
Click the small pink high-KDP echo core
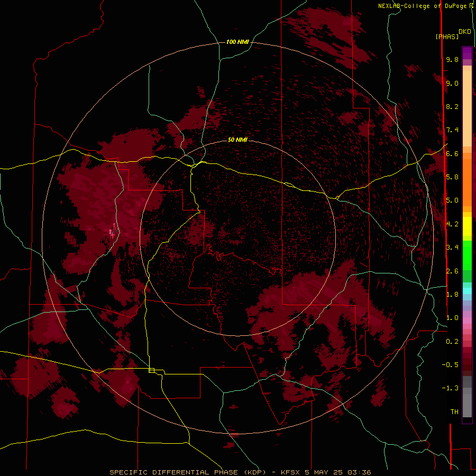[x=112, y=232]
